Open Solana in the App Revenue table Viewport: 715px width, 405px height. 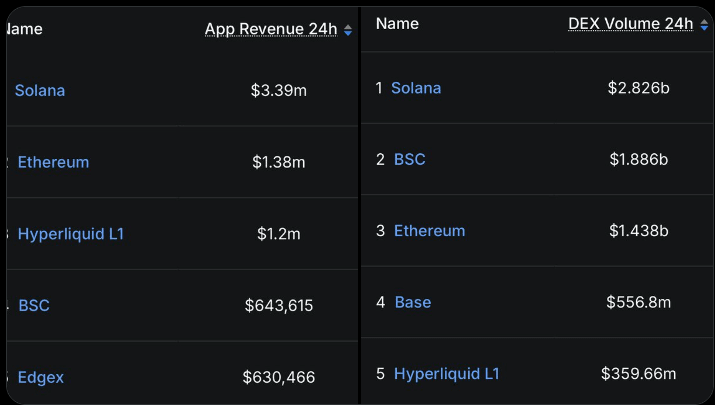[x=40, y=91]
